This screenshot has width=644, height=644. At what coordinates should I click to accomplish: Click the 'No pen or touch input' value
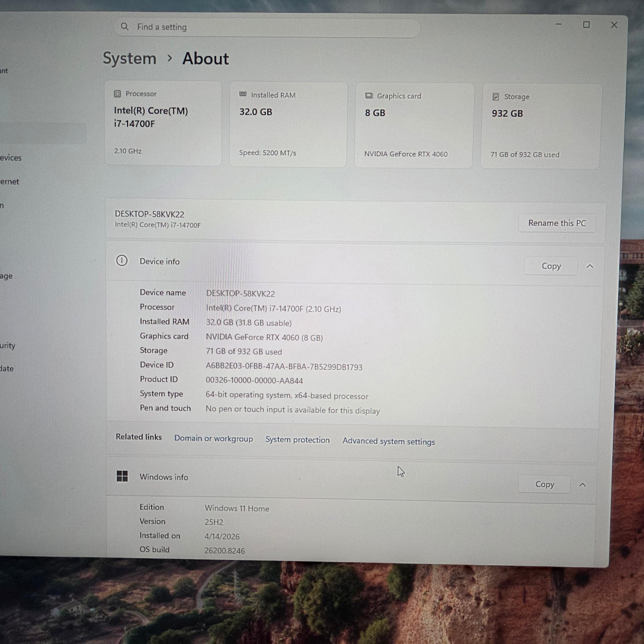(293, 410)
